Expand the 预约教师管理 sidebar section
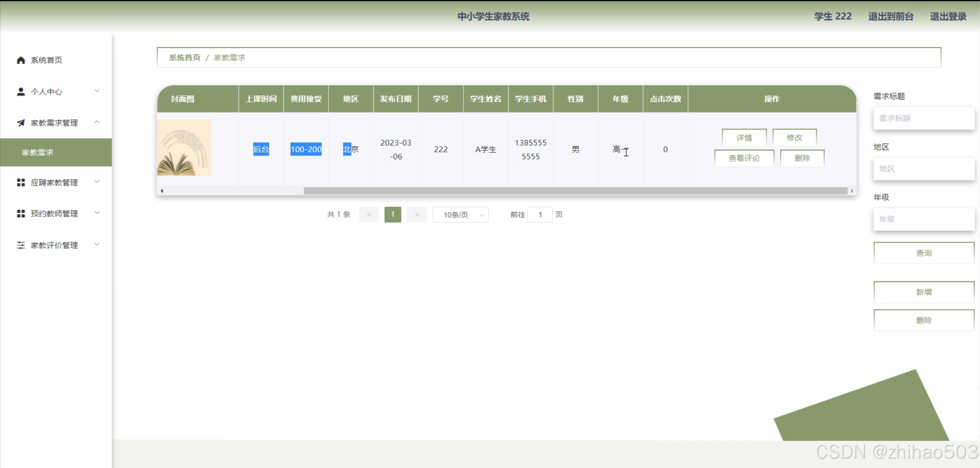The width and height of the screenshot is (980, 468). pos(97,214)
